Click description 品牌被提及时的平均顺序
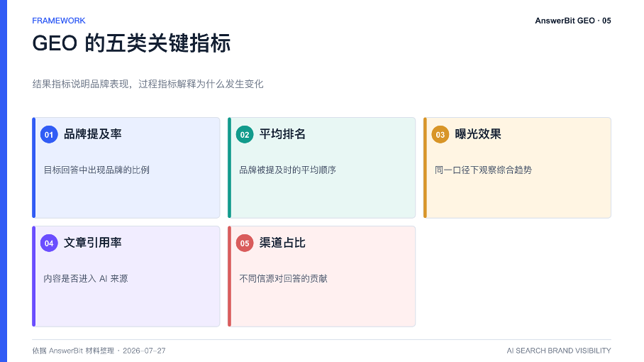This screenshot has height=362, width=644. pyautogui.click(x=287, y=170)
